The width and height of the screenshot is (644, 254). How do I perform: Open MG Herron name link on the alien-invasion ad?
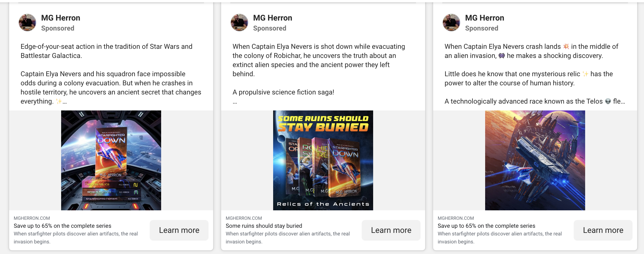485,18
